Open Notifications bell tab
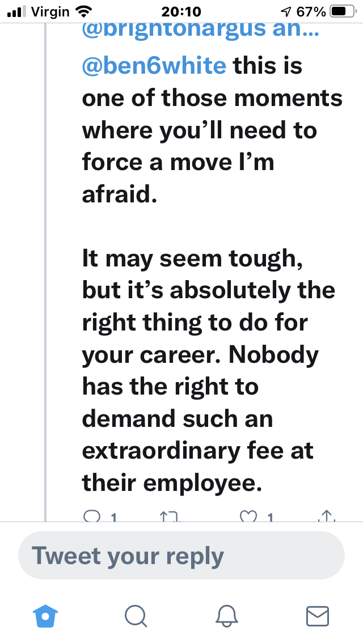363x644 pixels. pyautogui.click(x=226, y=616)
